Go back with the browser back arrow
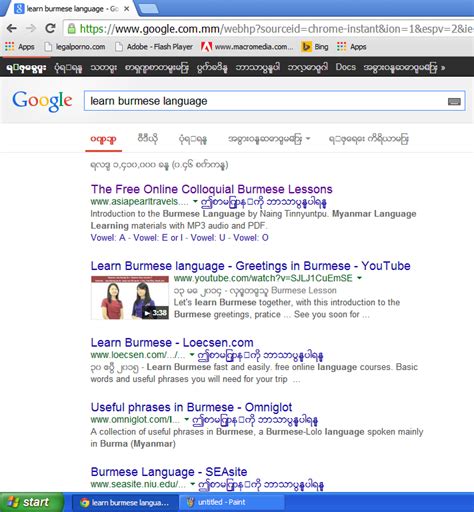The width and height of the screenshot is (474, 512). click(x=12, y=29)
